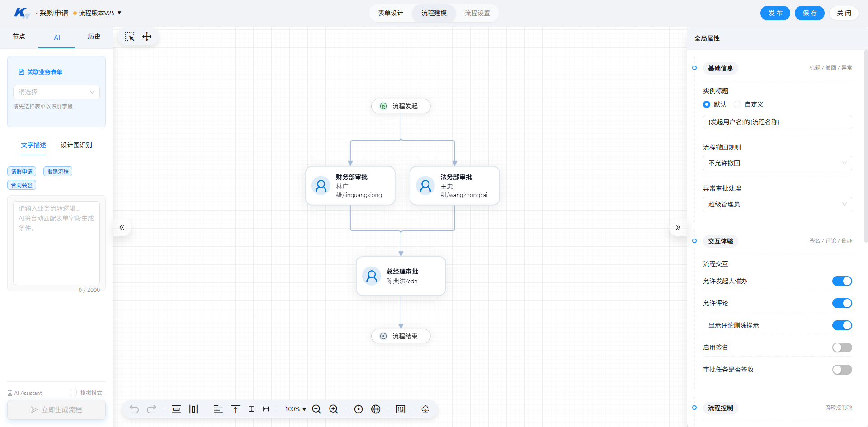The height and width of the screenshot is (427, 868).
Task: Click the download cloud icon
Action: (425, 409)
